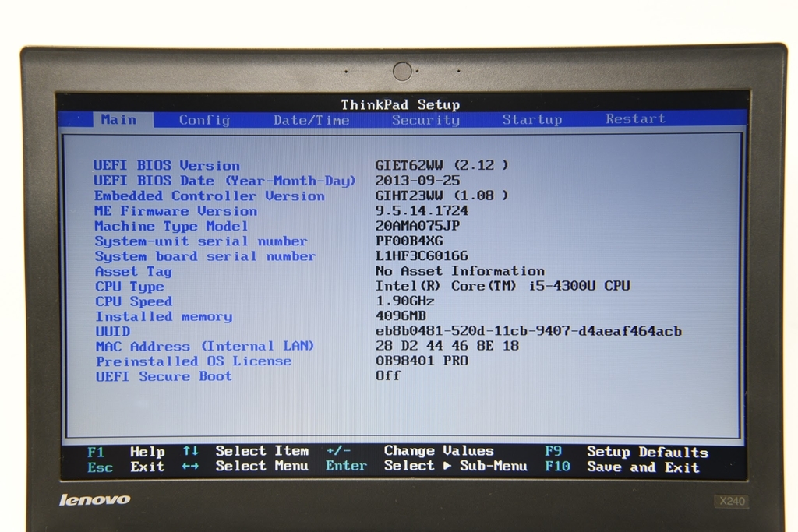Viewport: 798px width, 532px height.
Task: Click the Setup Defaults hint
Action: tap(648, 452)
